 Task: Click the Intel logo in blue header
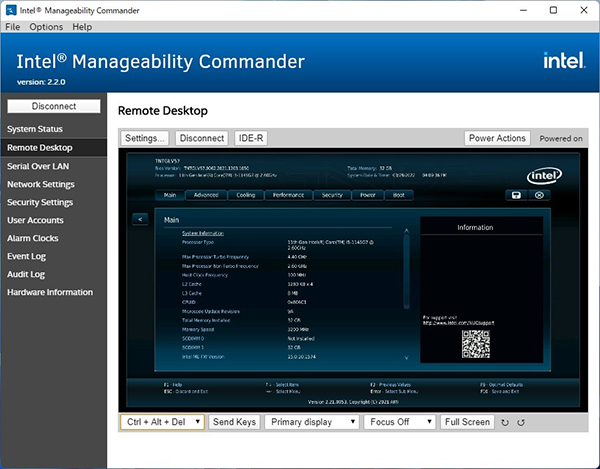tap(564, 60)
